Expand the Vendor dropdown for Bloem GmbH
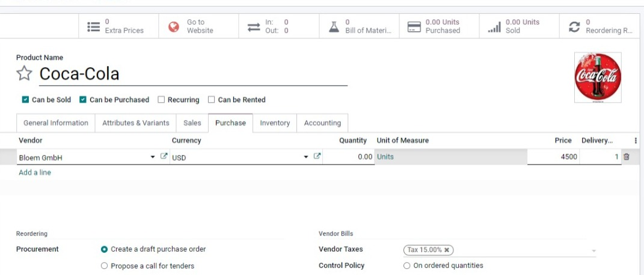This screenshot has width=644, height=275. coord(153,157)
